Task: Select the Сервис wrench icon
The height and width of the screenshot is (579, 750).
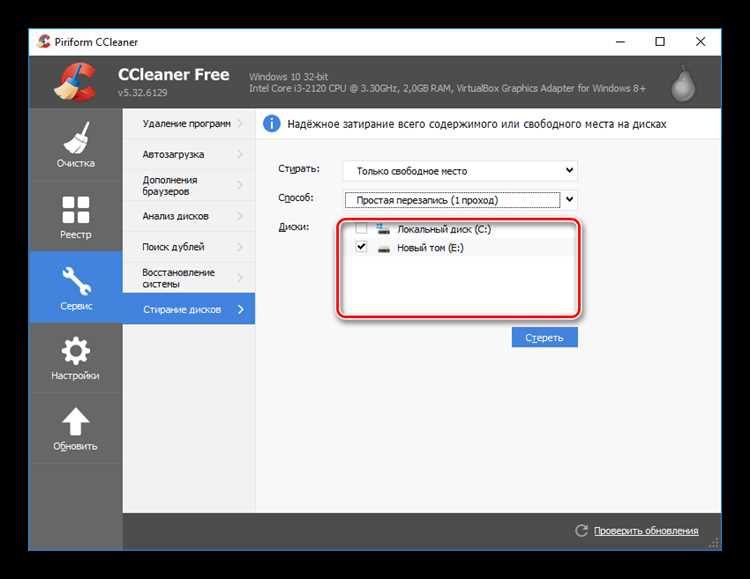Action: pos(75,279)
